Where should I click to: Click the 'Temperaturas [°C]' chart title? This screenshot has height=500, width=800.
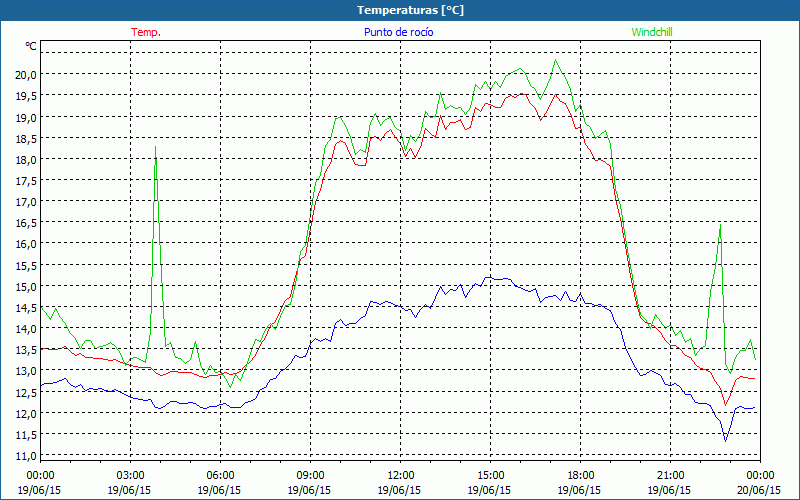[410, 10]
